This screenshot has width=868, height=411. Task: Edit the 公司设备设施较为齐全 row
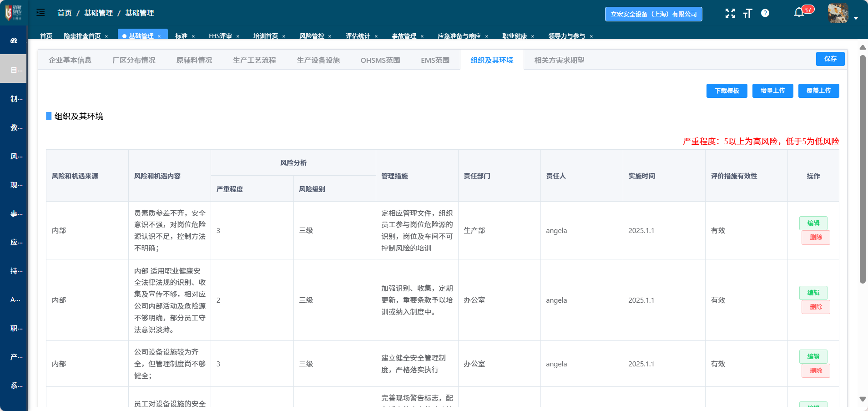pyautogui.click(x=813, y=356)
